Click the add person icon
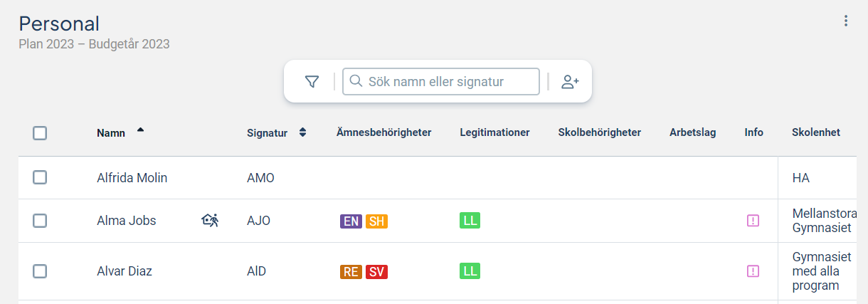This screenshot has width=868, height=304. click(570, 82)
